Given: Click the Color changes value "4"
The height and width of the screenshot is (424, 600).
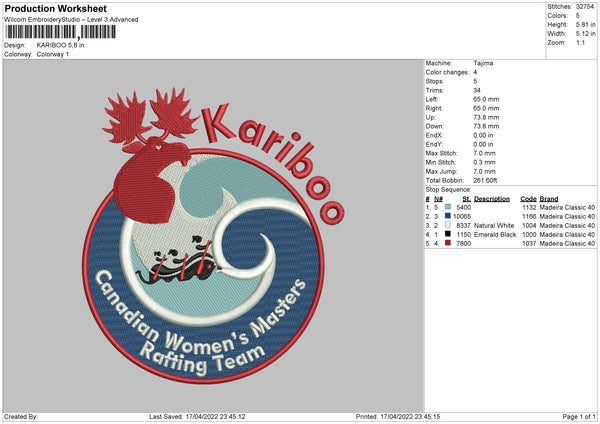Looking at the screenshot, I should (x=475, y=72).
